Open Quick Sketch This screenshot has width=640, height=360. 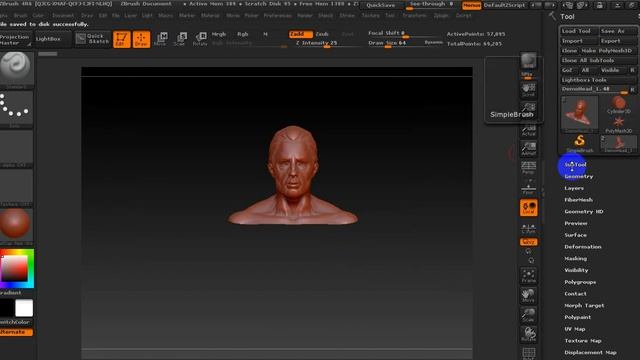pos(93,39)
